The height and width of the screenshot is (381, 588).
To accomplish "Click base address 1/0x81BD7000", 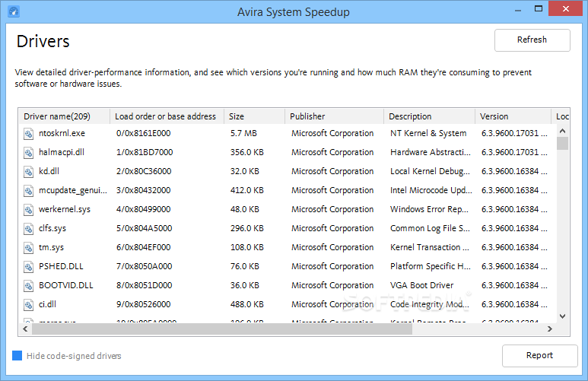I will pos(145,152).
